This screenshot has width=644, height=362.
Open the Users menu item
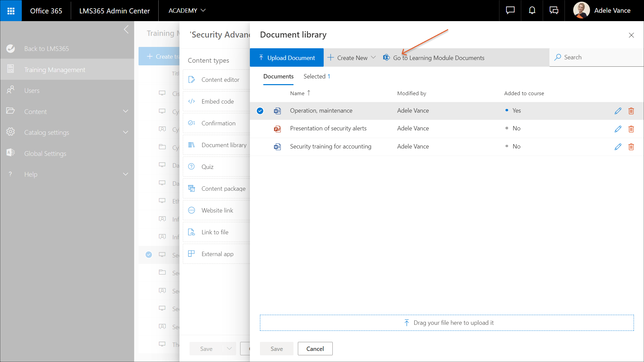point(32,90)
